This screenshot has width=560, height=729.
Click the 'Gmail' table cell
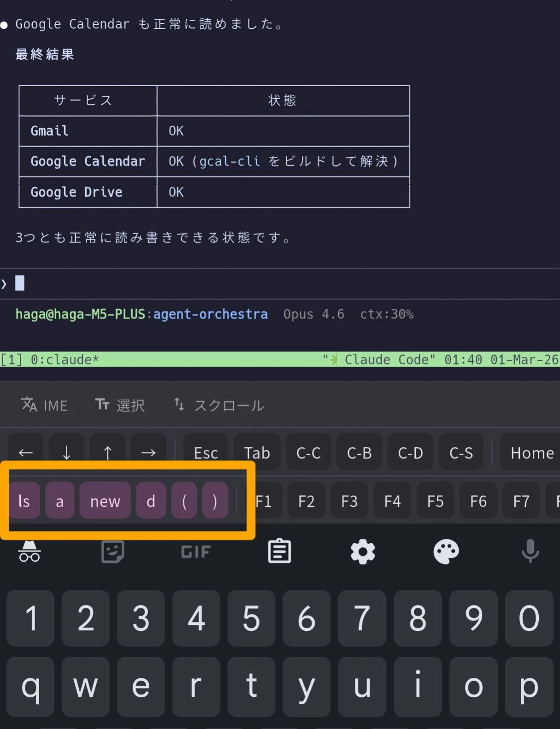(88, 131)
